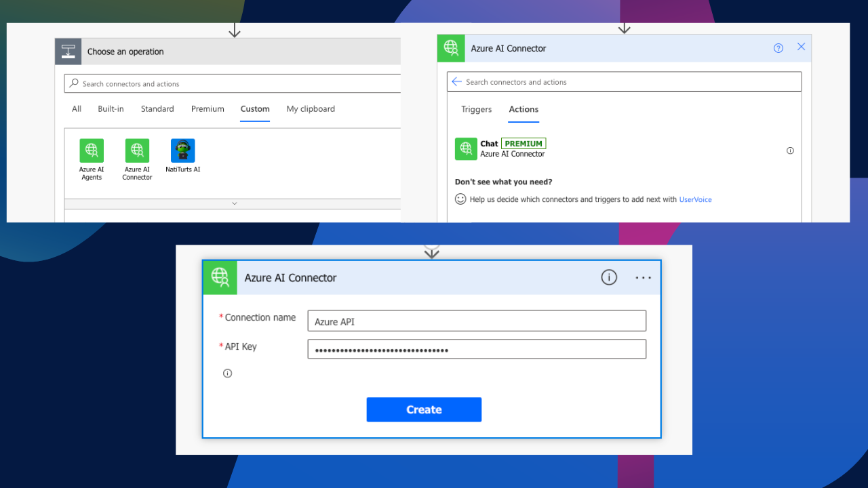Focus the Choose an operation search field
Viewport: 868px width, 488px height.
(x=233, y=83)
